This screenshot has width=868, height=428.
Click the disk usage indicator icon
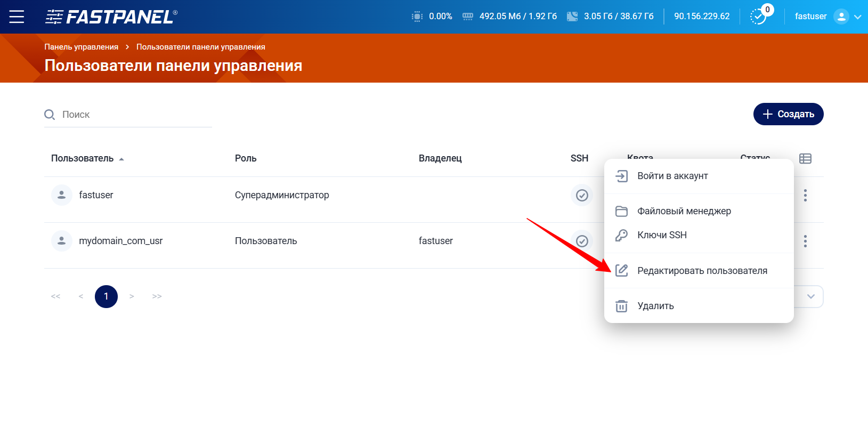coord(572,17)
